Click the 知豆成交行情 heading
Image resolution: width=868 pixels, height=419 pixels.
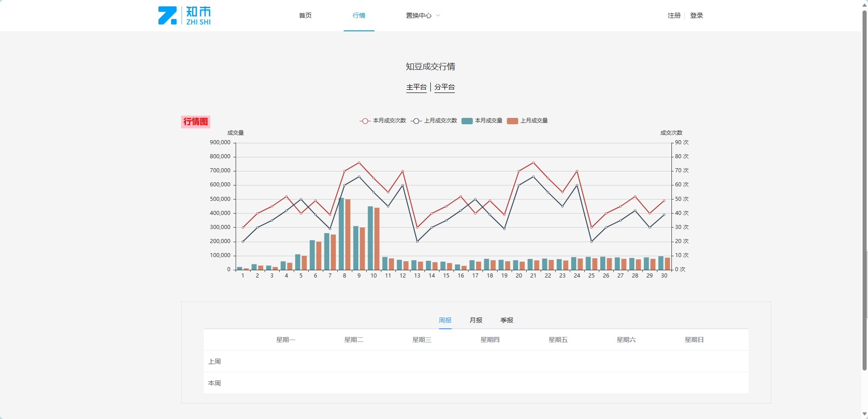click(430, 67)
